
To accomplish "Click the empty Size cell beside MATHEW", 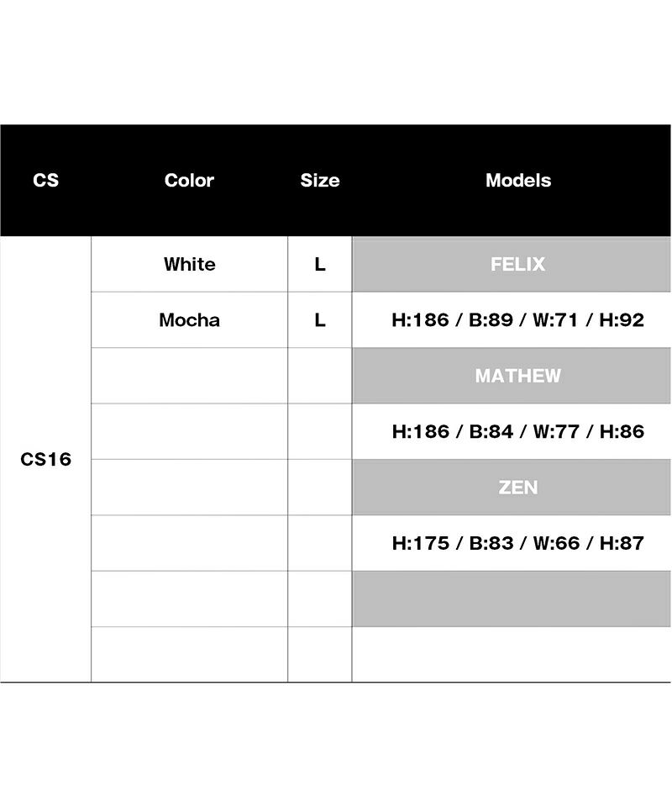I will [x=320, y=376].
